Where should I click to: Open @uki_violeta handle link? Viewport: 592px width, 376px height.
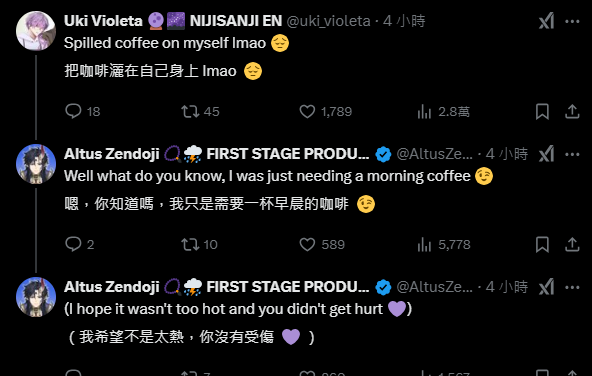click(328, 21)
